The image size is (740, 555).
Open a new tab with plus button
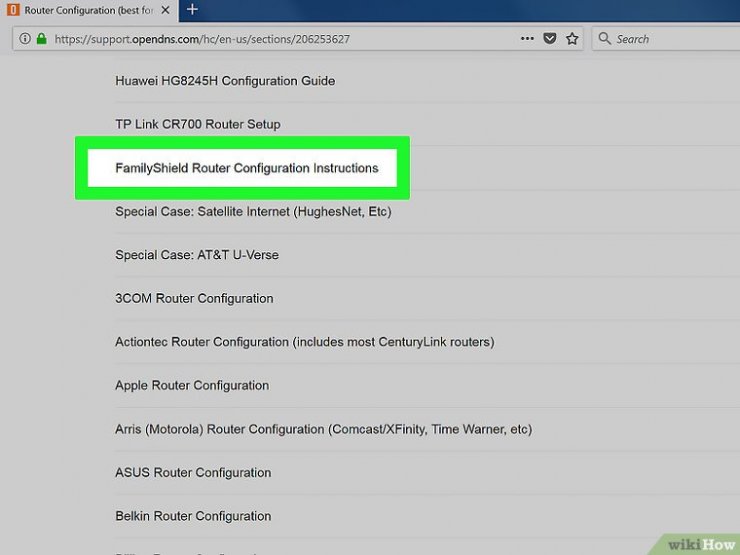pyautogui.click(x=192, y=9)
